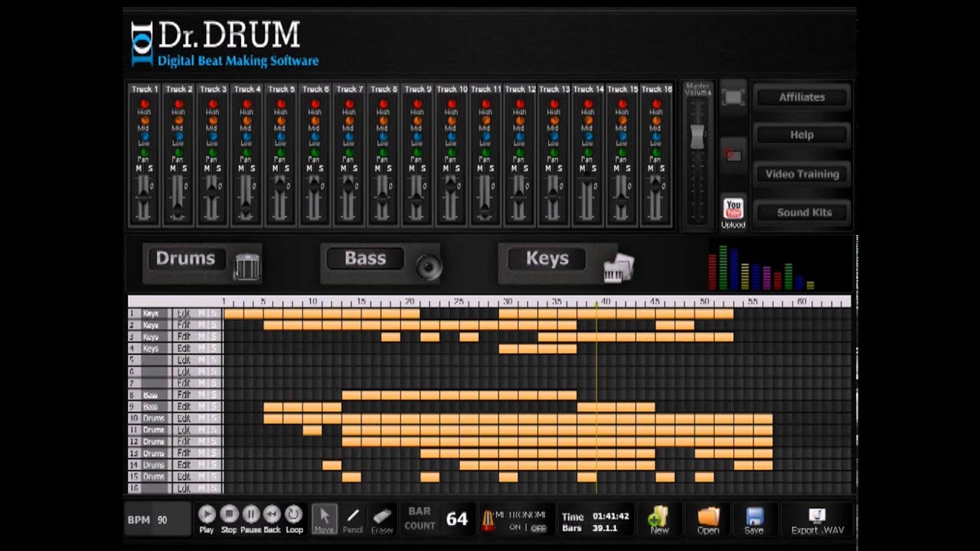The image size is (980, 551).
Task: Click the Time readout 01:41:42
Action: tap(611, 516)
